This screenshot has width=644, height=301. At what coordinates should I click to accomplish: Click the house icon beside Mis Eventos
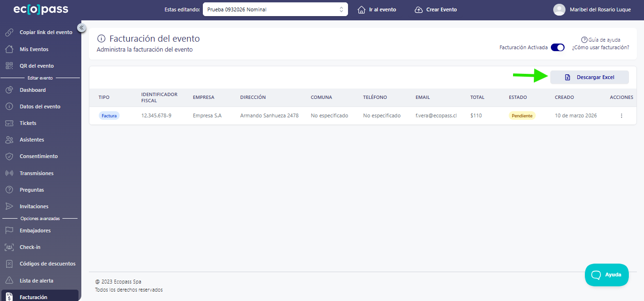[x=9, y=49]
